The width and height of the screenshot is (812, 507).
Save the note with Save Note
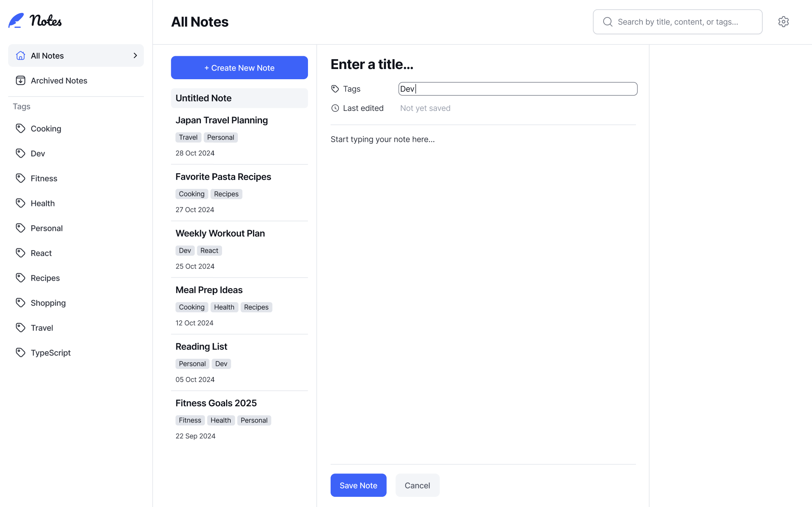click(359, 485)
